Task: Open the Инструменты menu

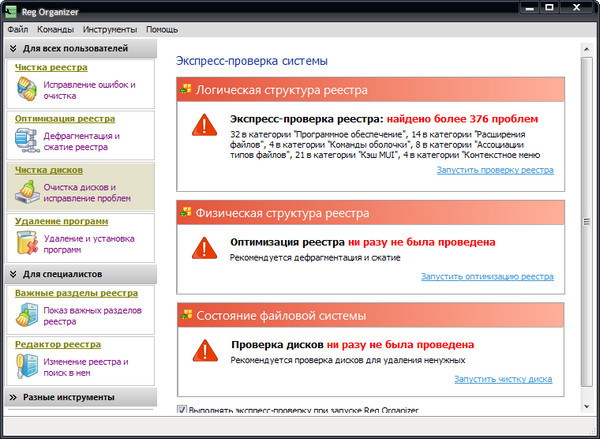Action: pyautogui.click(x=111, y=30)
